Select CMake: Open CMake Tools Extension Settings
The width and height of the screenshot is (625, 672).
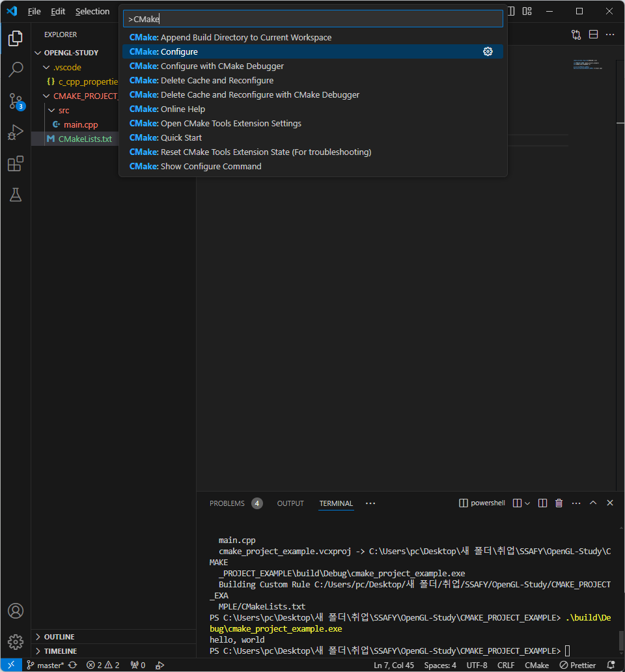312,124
